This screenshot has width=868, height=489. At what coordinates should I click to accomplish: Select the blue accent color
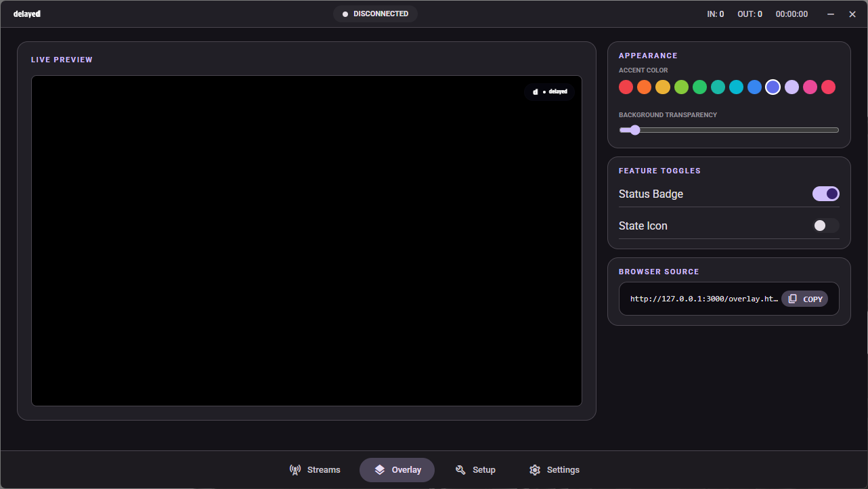point(754,87)
